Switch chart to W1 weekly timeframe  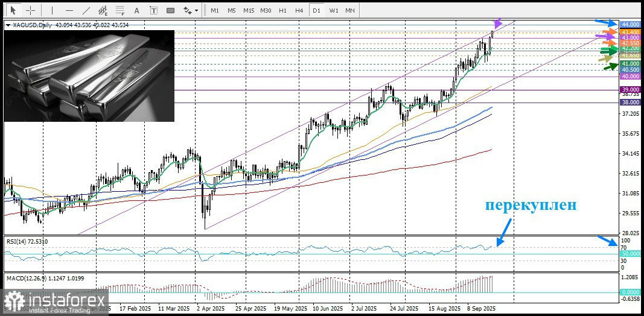point(334,11)
